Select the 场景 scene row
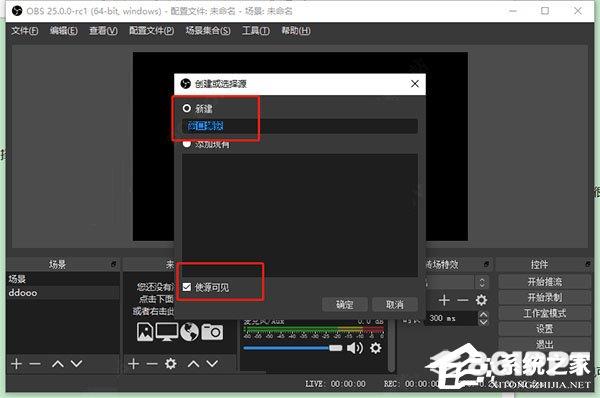This screenshot has height=398, width=600. click(63, 279)
